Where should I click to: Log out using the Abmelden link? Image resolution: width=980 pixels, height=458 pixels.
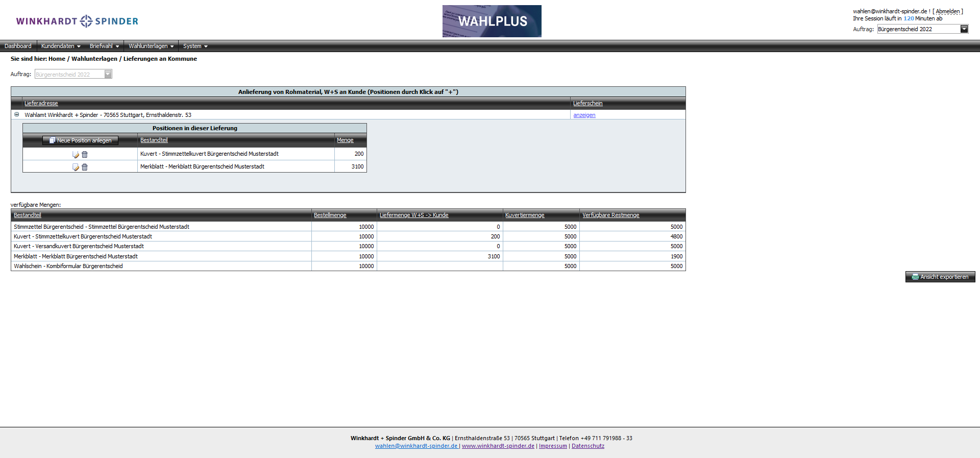tap(947, 11)
